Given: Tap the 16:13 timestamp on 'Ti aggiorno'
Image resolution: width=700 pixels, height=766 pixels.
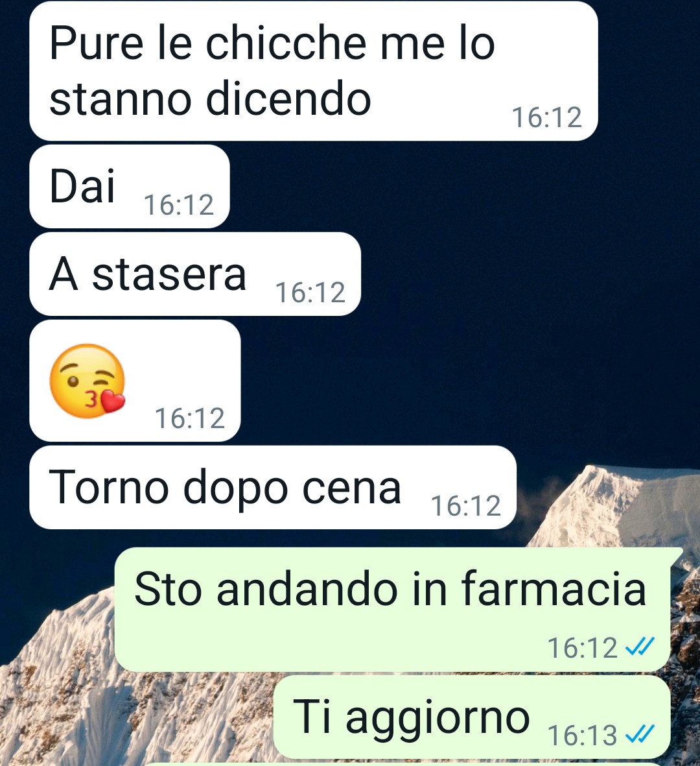Looking at the screenshot, I should coord(582,736).
